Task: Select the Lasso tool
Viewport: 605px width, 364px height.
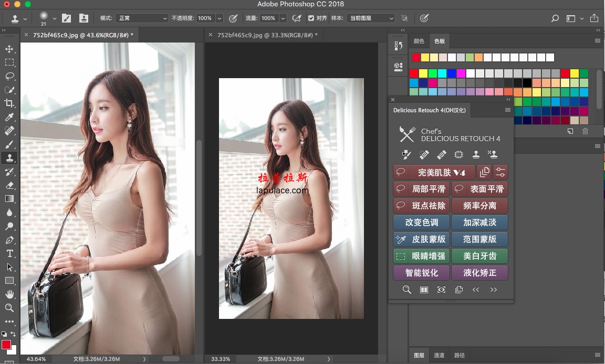Action: [x=9, y=76]
